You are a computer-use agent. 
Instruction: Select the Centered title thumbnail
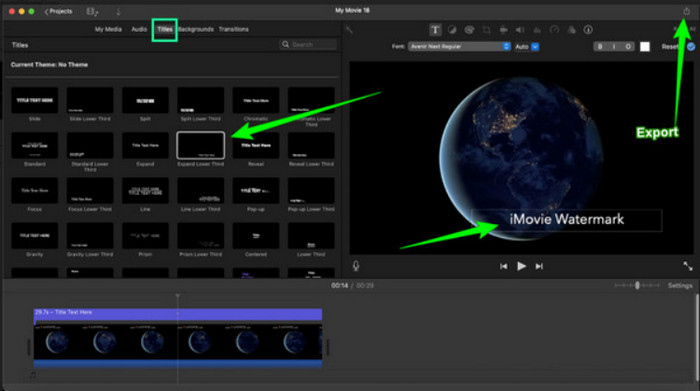click(256, 236)
